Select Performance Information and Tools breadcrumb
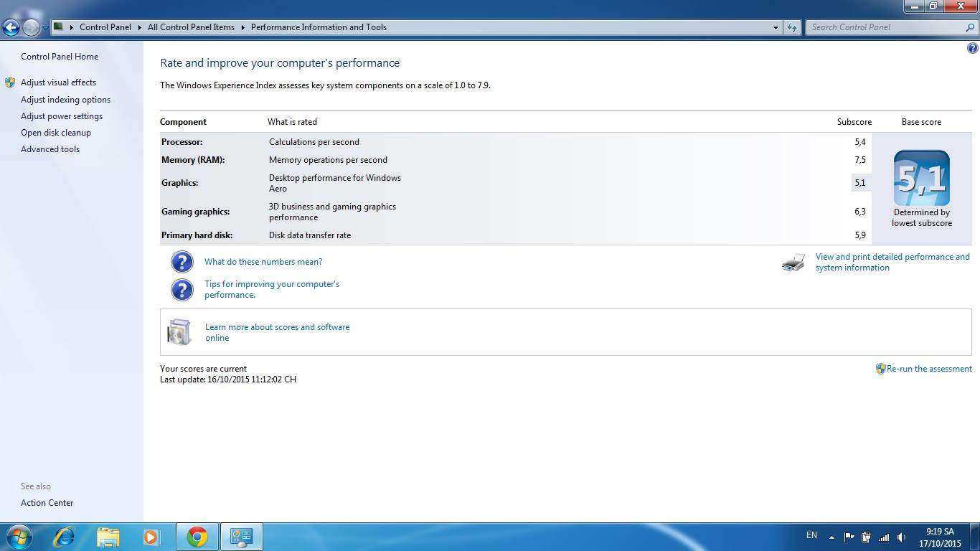This screenshot has height=551, width=980. [319, 27]
